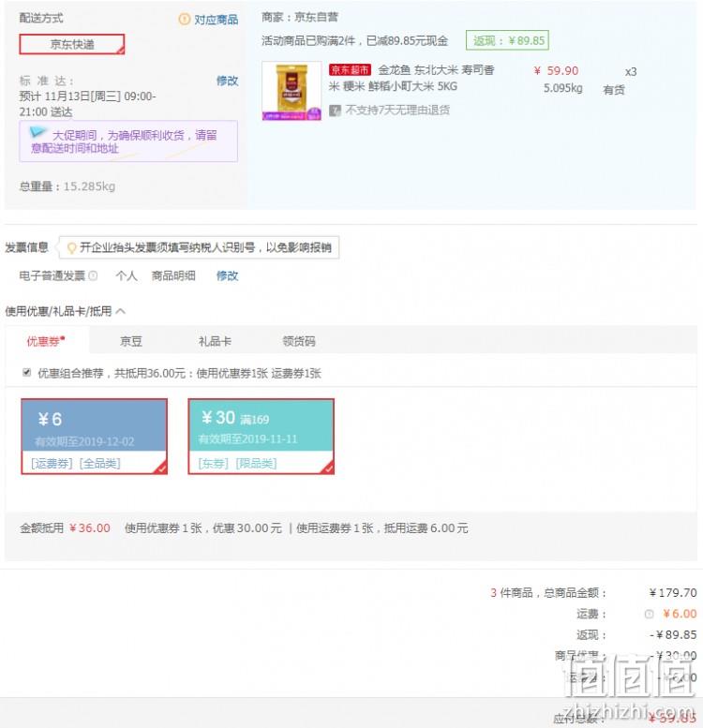The image size is (703, 728).
Task: Click lightbulb icon in invoice tip
Action: click(x=71, y=248)
